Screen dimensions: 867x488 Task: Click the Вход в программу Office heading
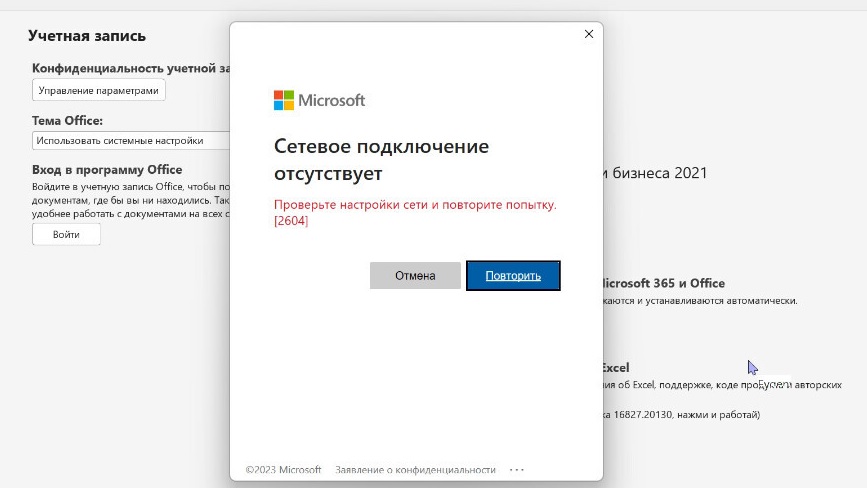(x=107, y=170)
